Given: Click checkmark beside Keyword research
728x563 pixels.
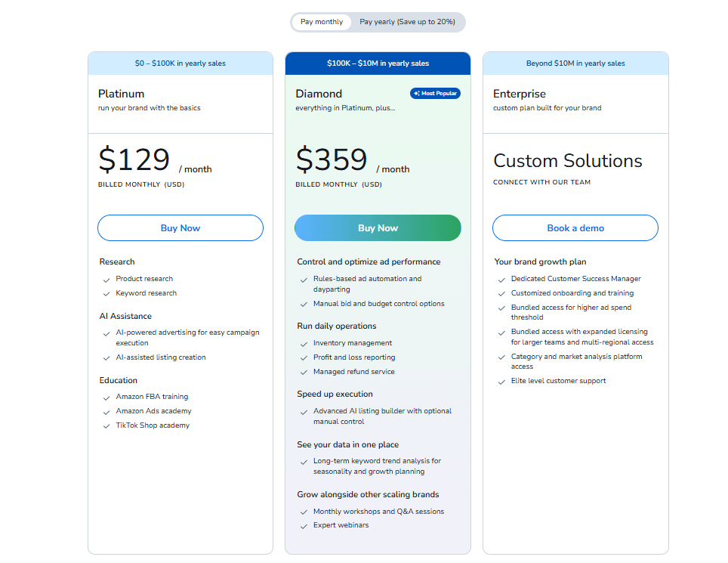Looking at the screenshot, I should pyautogui.click(x=106, y=294).
